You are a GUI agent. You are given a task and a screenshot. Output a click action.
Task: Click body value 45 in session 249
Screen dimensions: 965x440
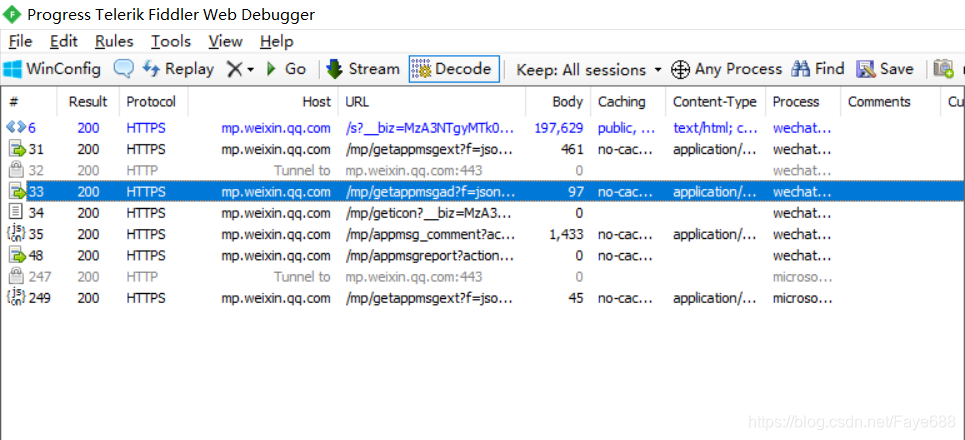pos(576,298)
